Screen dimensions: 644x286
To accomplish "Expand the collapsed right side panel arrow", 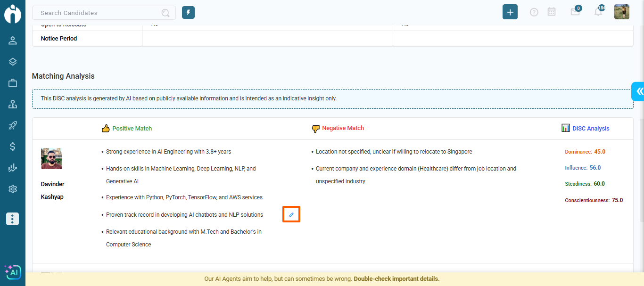I will pos(638,91).
